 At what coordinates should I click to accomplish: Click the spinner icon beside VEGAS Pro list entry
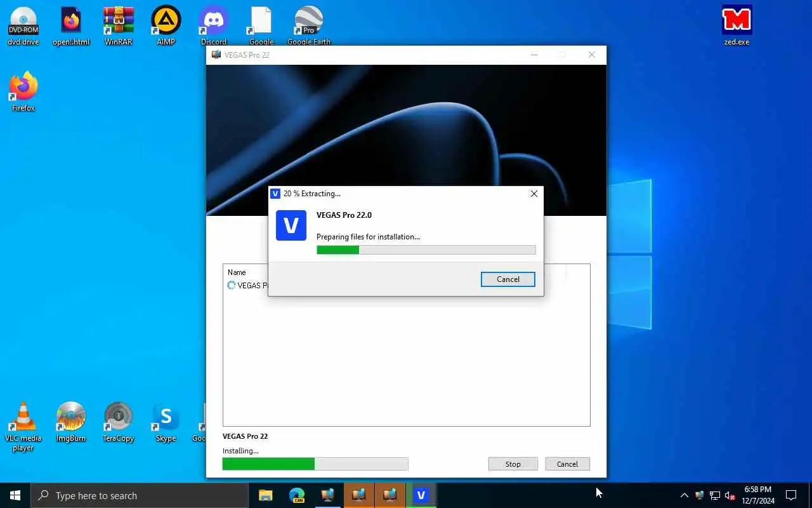232,285
